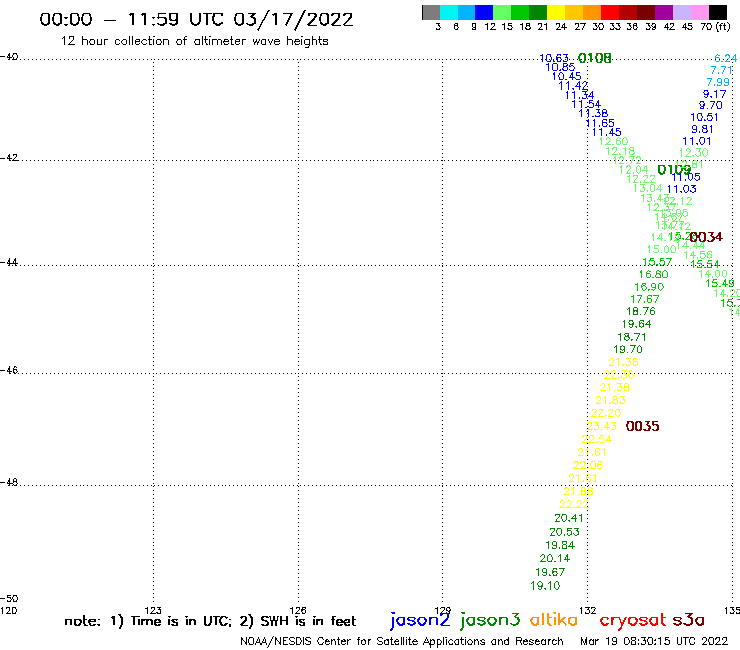740x650 pixels.
Task: Click the yellow value '23.43'
Action: click(x=602, y=426)
